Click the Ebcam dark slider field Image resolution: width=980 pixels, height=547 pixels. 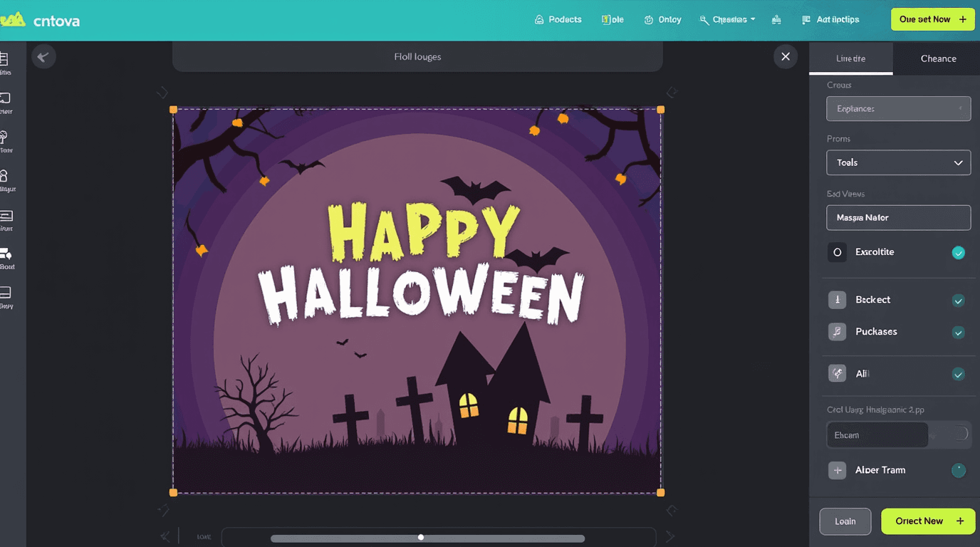pos(877,434)
